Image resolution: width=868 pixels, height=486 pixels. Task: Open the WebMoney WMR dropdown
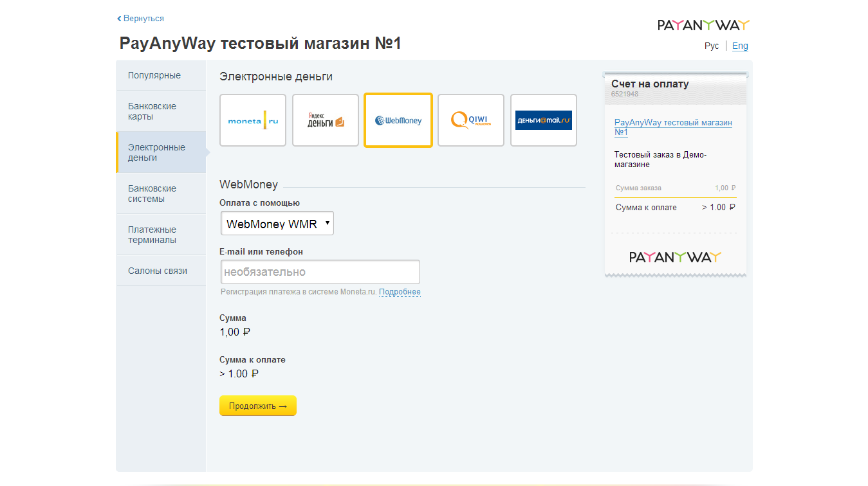pos(277,224)
